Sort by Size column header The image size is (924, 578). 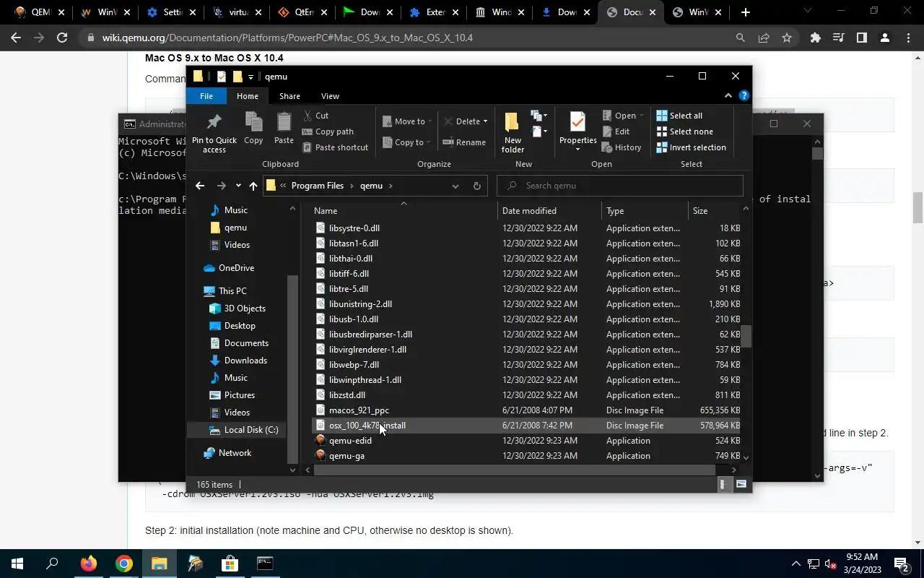click(x=715, y=210)
